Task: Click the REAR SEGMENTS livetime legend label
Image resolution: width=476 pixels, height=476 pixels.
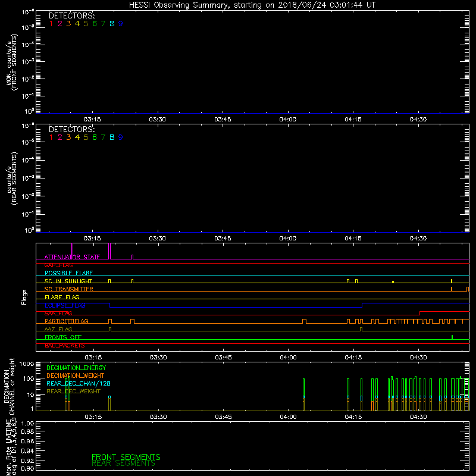Action: coord(123,464)
